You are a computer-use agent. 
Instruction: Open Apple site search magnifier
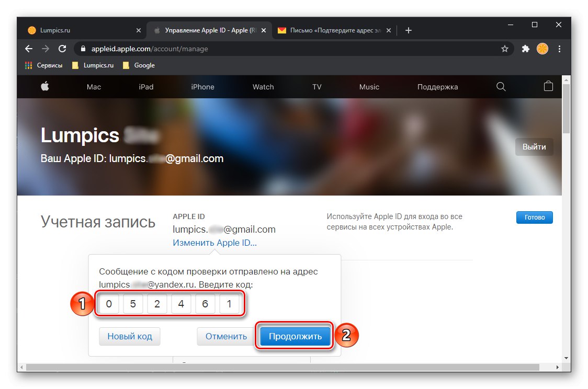tap(501, 87)
